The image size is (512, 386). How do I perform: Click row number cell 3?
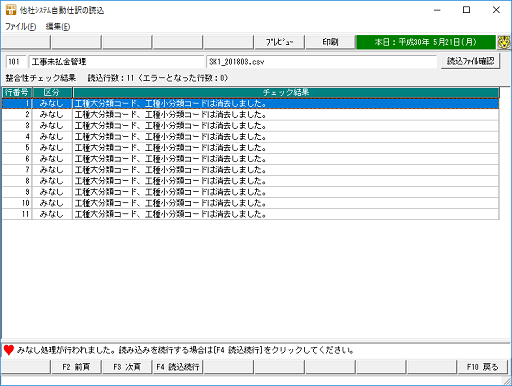pyautogui.click(x=17, y=126)
